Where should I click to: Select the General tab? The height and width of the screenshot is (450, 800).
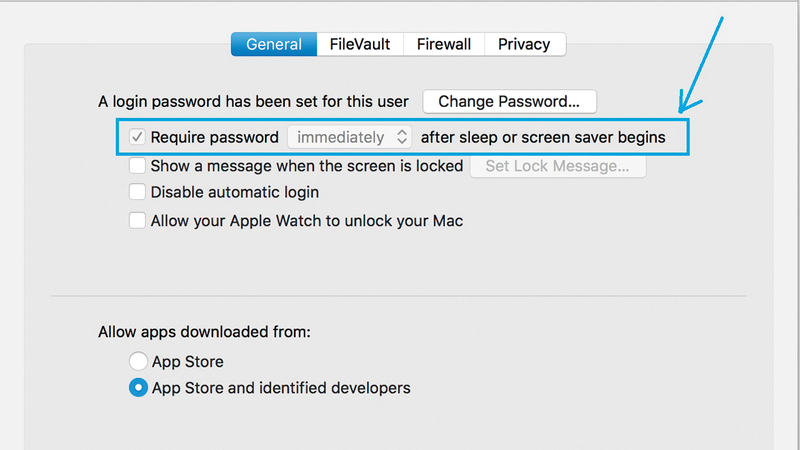coord(274,44)
